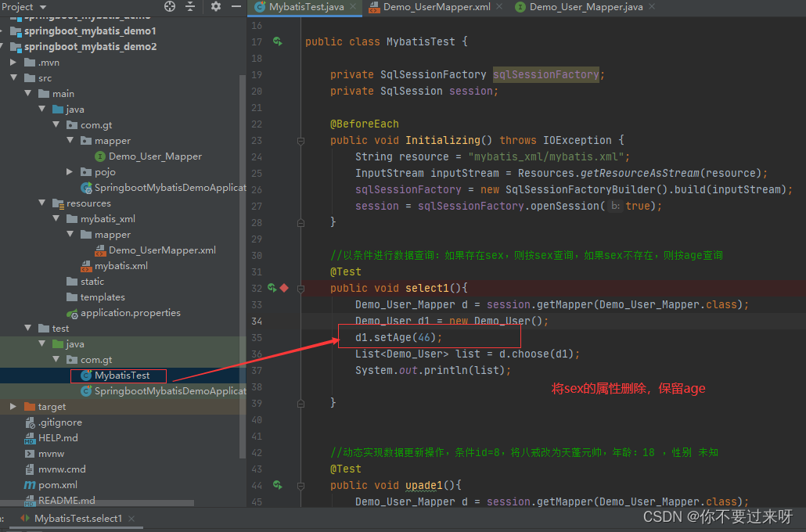Close the MybatisTest.select1 run tab
Viewport: 806px width, 532px height.
click(131, 519)
